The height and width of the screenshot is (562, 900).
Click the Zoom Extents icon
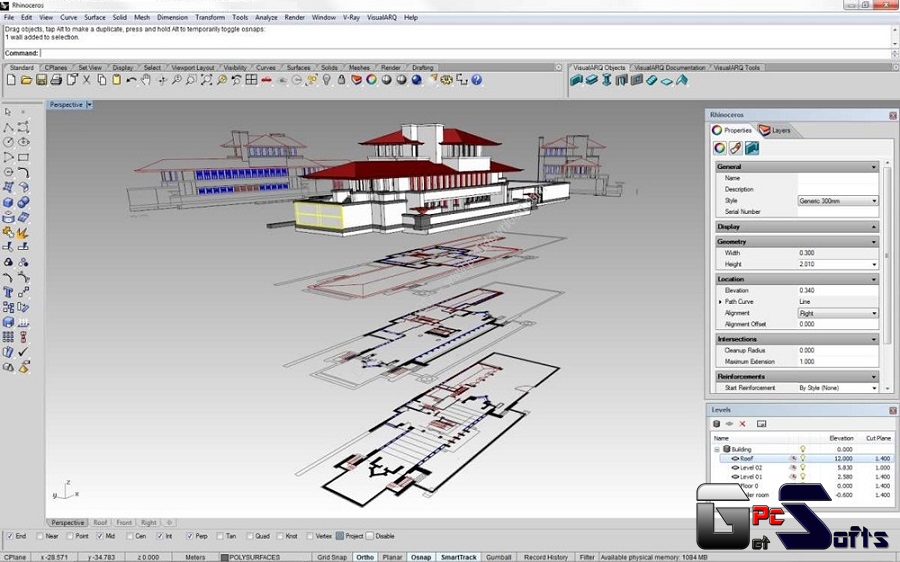[207, 80]
